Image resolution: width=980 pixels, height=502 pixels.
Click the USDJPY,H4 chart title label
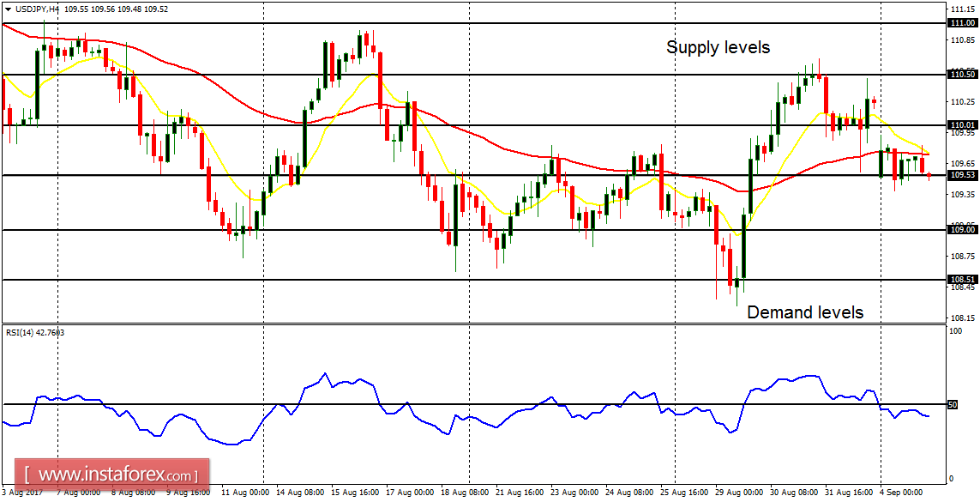(36, 9)
